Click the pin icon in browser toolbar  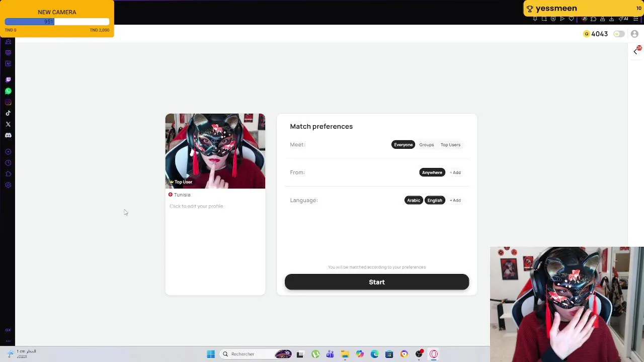[x=535, y=19]
